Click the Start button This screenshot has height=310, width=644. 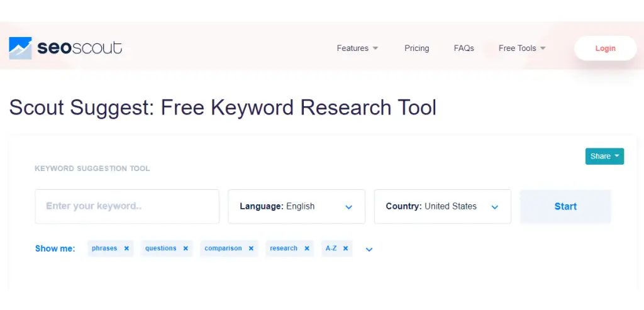coord(565,206)
